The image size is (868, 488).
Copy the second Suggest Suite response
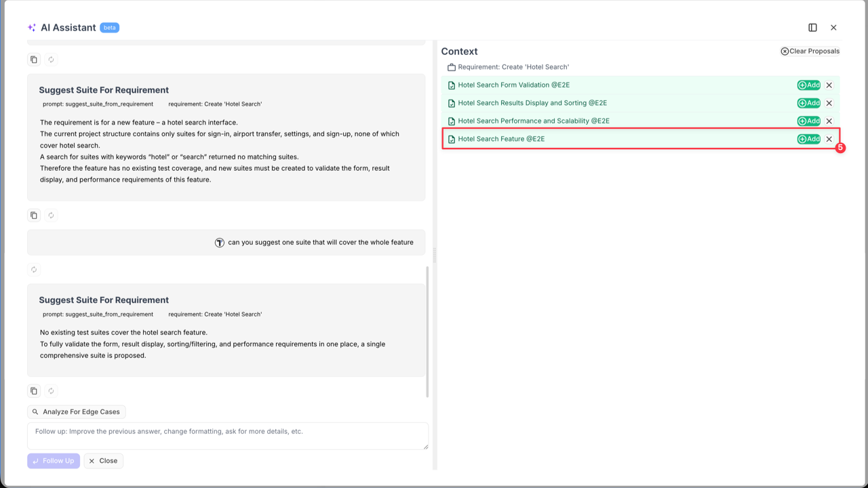pyautogui.click(x=33, y=390)
